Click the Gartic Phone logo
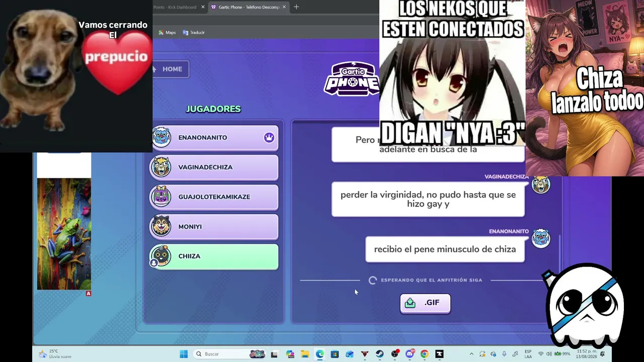Image resolution: width=644 pixels, height=362 pixels. [351, 78]
